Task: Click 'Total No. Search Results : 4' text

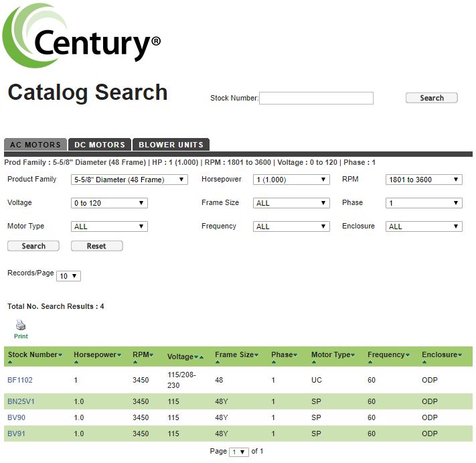Action: coord(56,306)
